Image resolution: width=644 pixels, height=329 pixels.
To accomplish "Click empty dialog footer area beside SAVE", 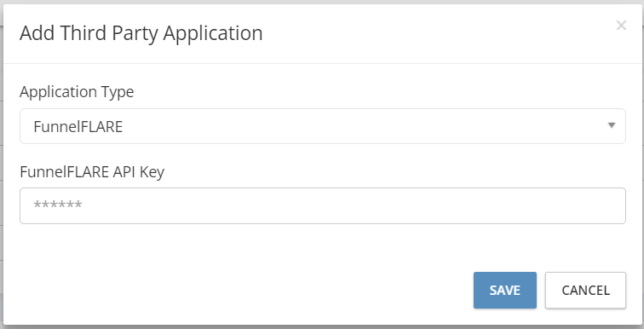I will click(x=246, y=290).
